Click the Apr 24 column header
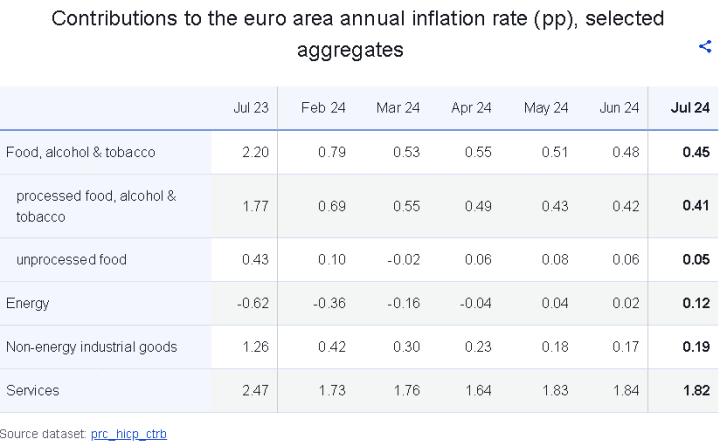 [471, 108]
